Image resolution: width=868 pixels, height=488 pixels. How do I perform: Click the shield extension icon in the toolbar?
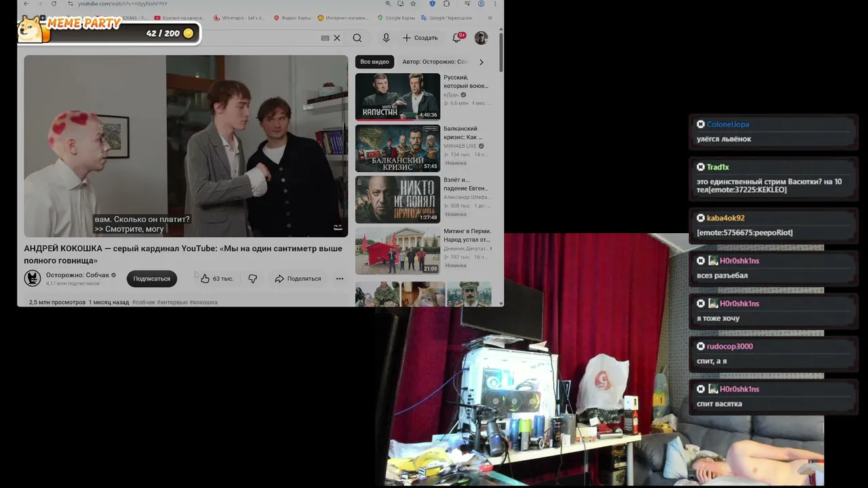point(432,3)
